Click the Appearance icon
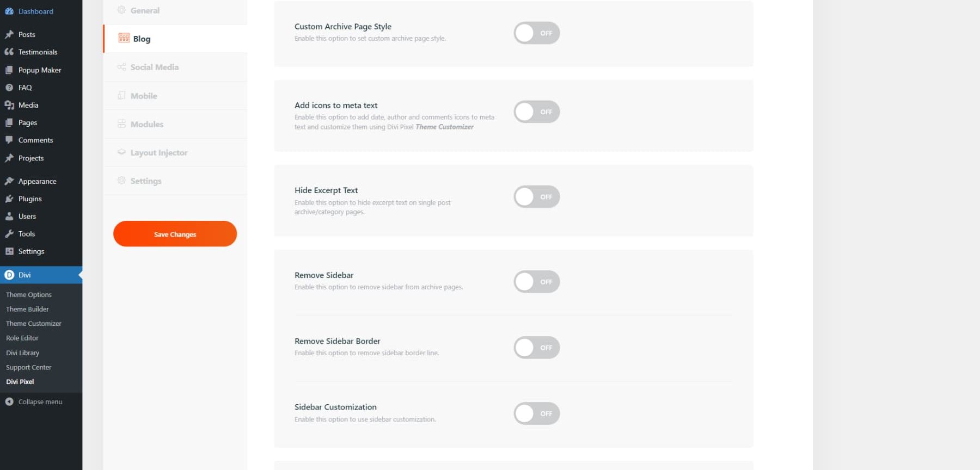 10,181
